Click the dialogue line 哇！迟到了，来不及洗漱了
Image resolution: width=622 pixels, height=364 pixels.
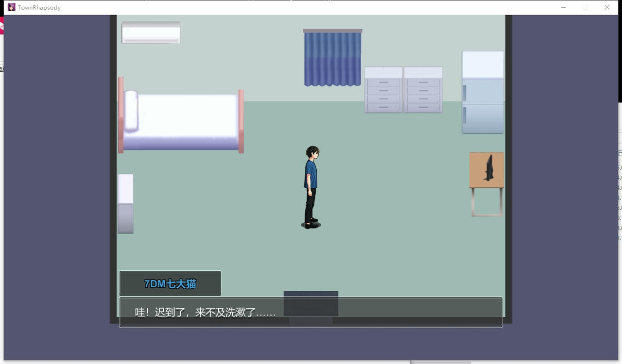click(x=204, y=313)
